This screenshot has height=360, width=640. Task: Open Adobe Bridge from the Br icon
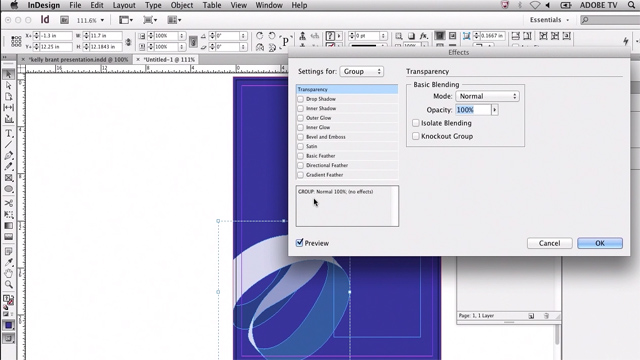point(64,20)
